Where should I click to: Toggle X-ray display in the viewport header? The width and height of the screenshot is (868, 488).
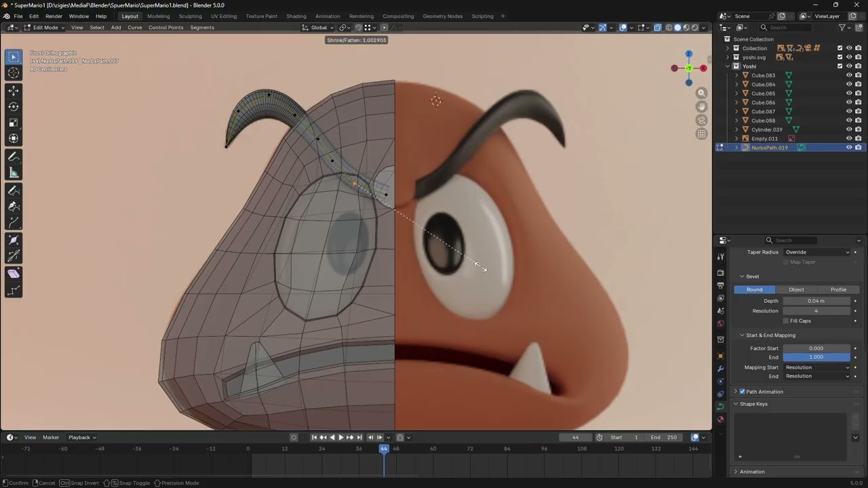(x=657, y=27)
